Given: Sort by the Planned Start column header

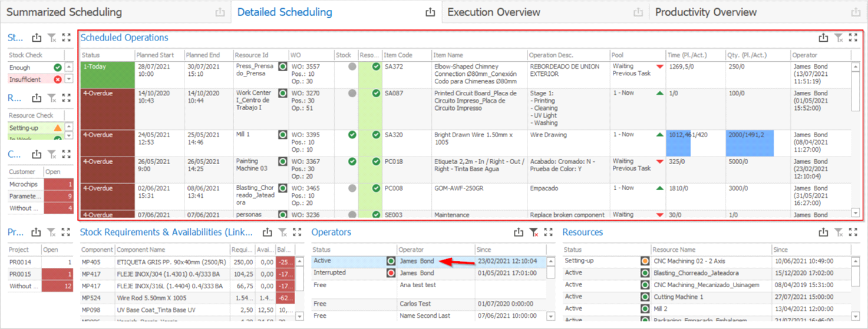Looking at the screenshot, I should coord(155,55).
